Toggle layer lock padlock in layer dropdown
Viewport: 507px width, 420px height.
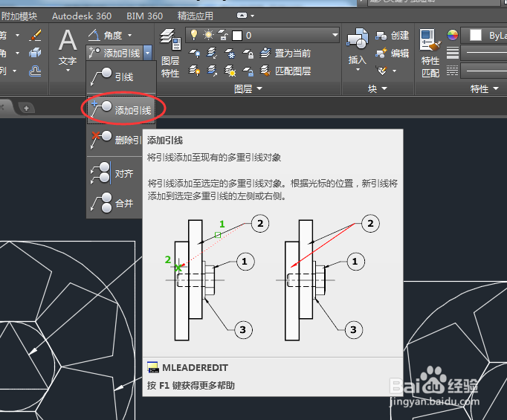223,35
